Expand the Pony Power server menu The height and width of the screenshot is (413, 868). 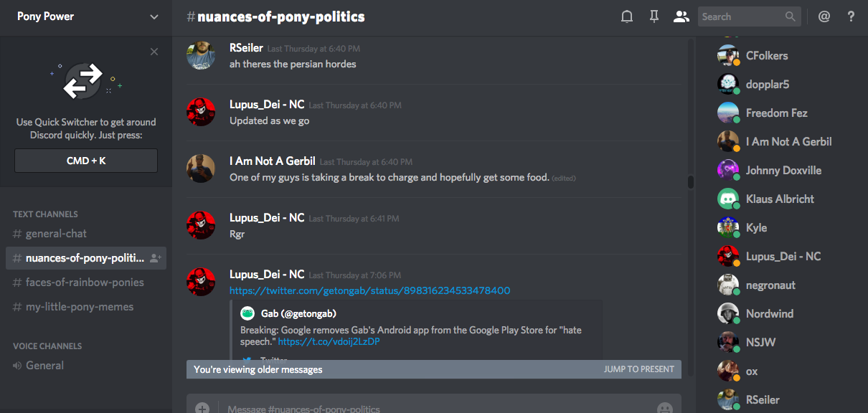coord(154,17)
